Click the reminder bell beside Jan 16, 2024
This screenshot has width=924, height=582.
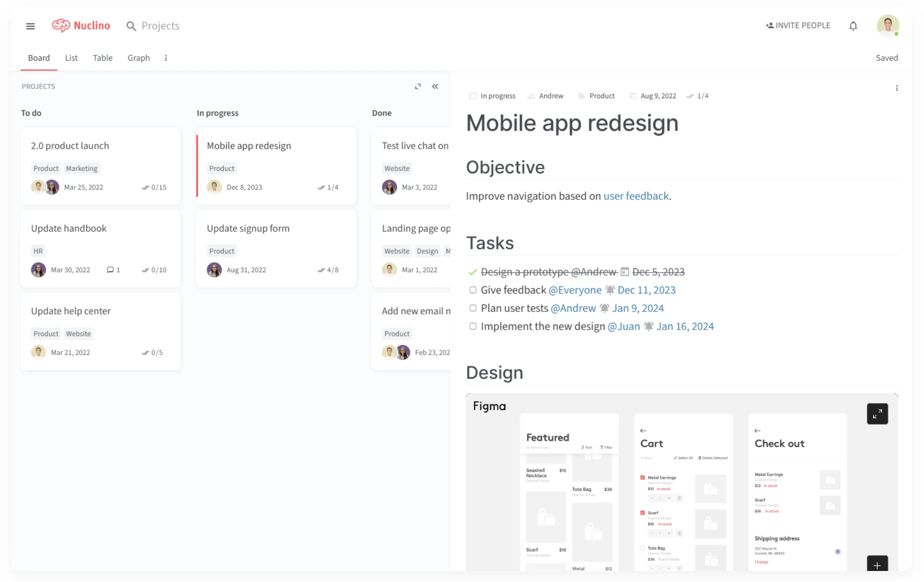click(x=648, y=326)
